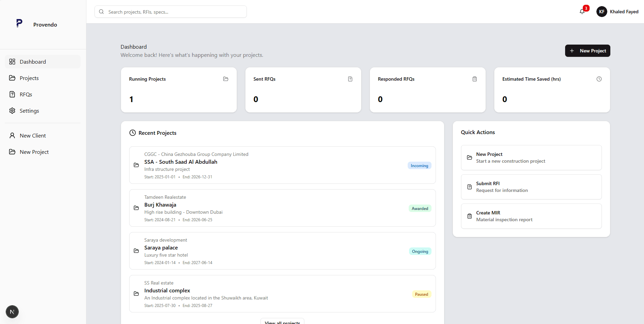
Task: Open RFQs from the sidebar
Action: coord(26,94)
